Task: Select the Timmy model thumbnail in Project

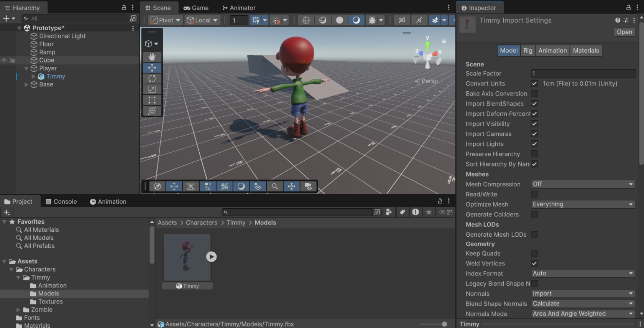Action: pos(187,258)
